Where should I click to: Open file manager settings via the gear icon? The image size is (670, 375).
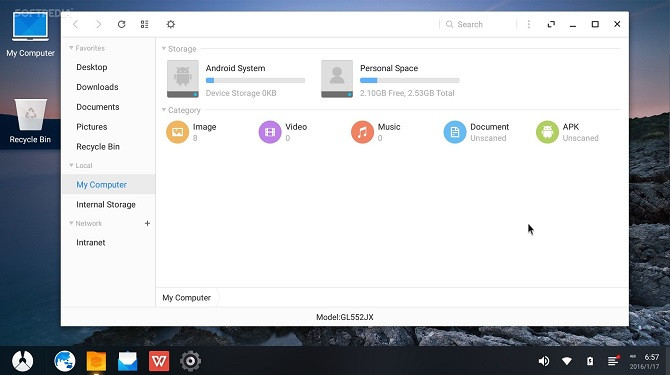[x=170, y=24]
